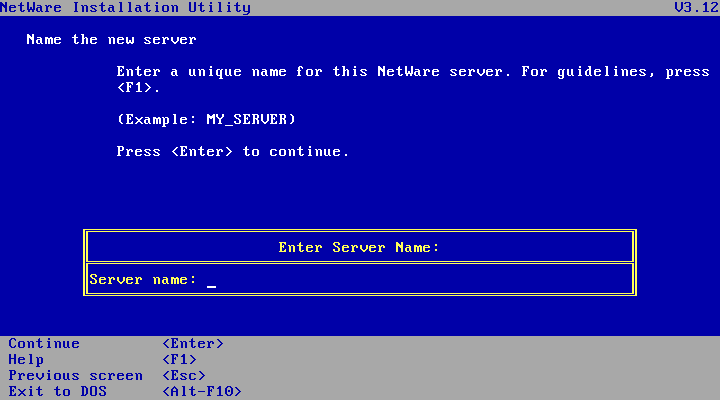Click the MY_SERVER example text
The width and height of the screenshot is (720, 400).
coord(251,120)
